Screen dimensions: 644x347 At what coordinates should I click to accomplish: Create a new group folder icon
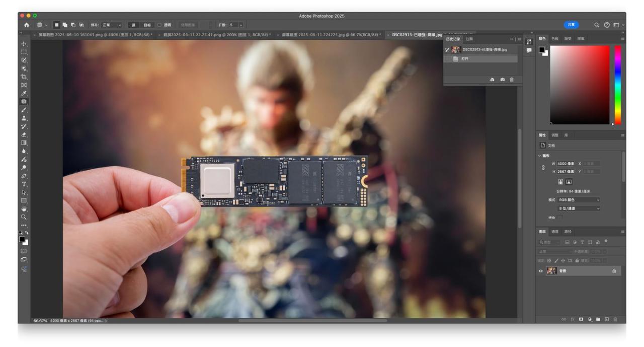598,319
